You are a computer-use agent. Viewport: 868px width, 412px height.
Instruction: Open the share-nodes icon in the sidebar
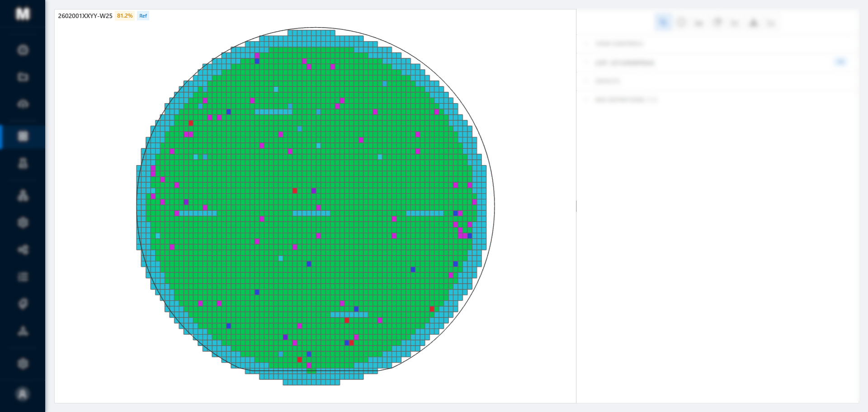click(23, 250)
